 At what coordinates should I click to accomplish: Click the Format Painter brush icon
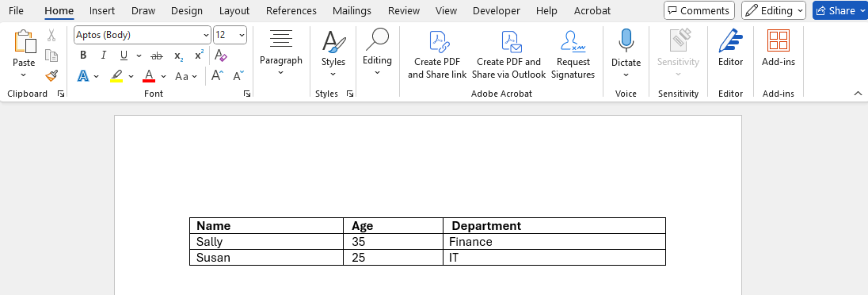pos(51,75)
